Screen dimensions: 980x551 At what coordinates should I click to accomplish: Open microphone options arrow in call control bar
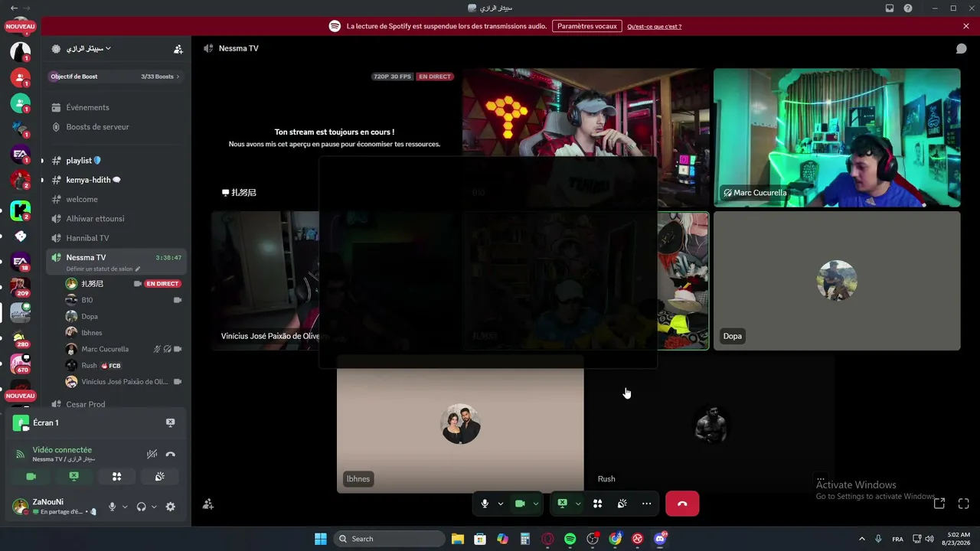coord(501,504)
